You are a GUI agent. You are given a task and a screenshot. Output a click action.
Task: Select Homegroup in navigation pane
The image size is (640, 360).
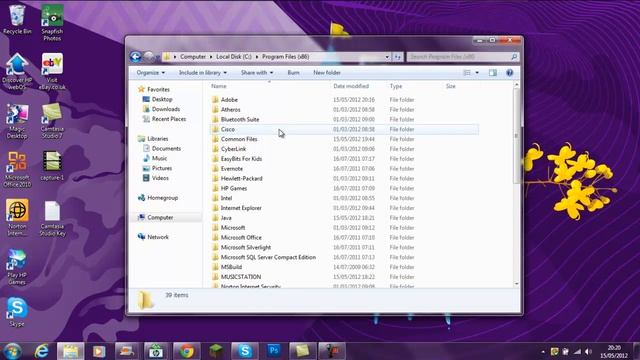[158, 198]
